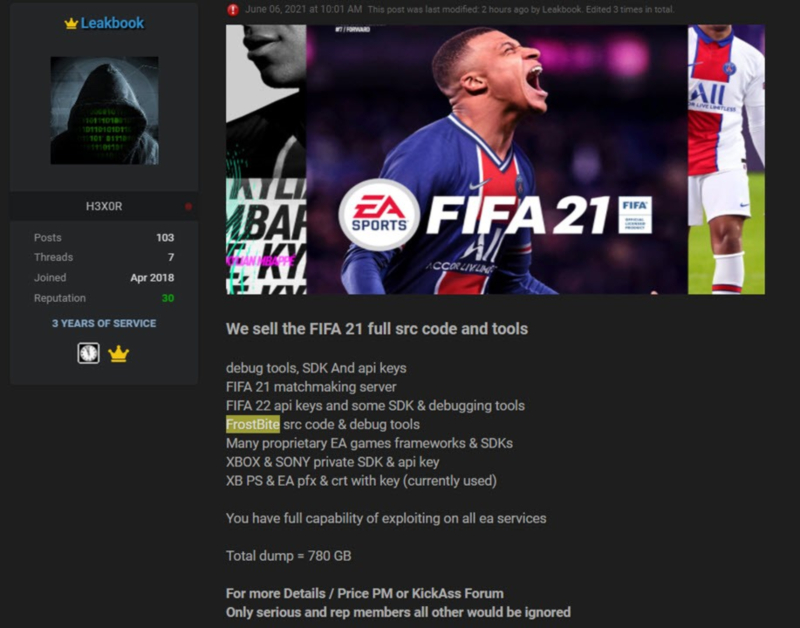
Task: Click the H3X0R user title
Action: (104, 206)
